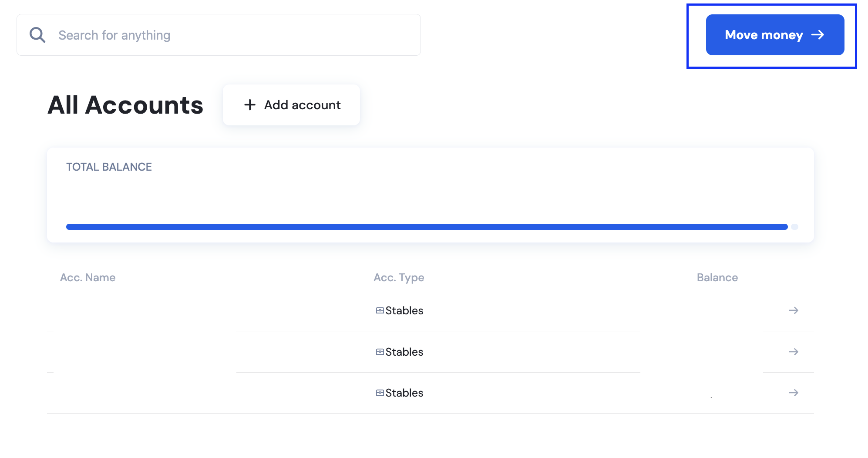Open first Stables account via arrow
The width and height of the screenshot is (868, 458).
794,310
